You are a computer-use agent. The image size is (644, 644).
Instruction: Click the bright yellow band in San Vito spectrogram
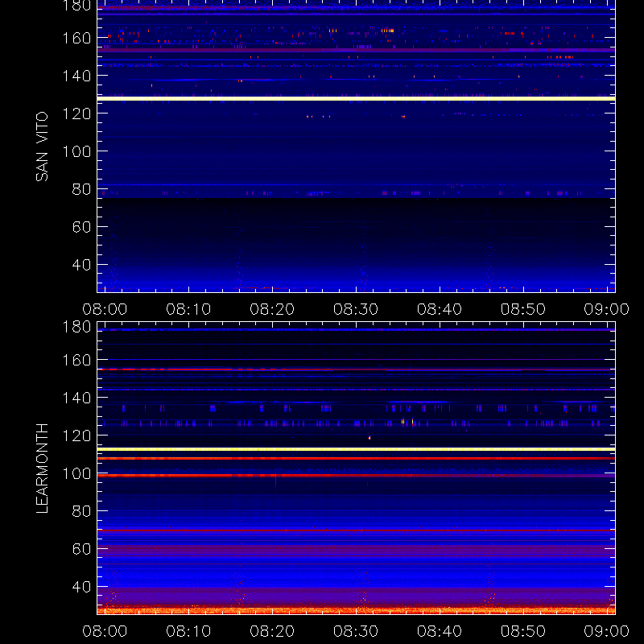[356, 98]
